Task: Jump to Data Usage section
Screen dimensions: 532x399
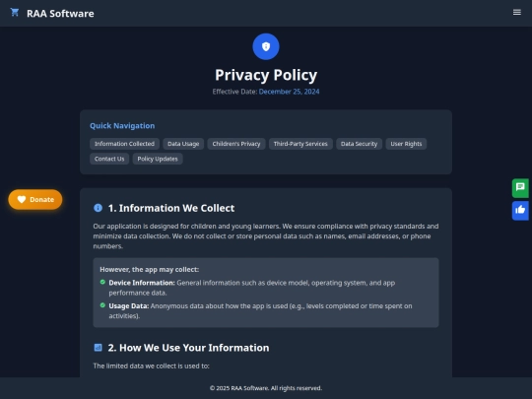Action: point(183,144)
